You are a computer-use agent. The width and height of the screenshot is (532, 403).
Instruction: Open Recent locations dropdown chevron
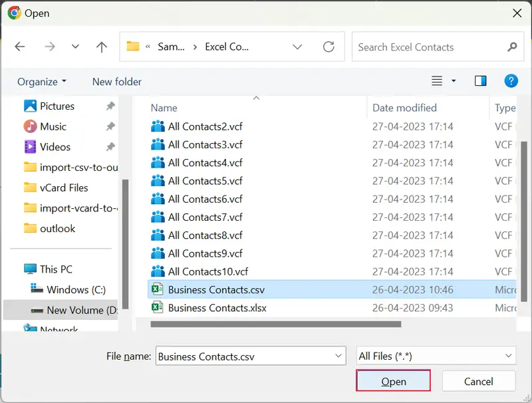coord(75,47)
